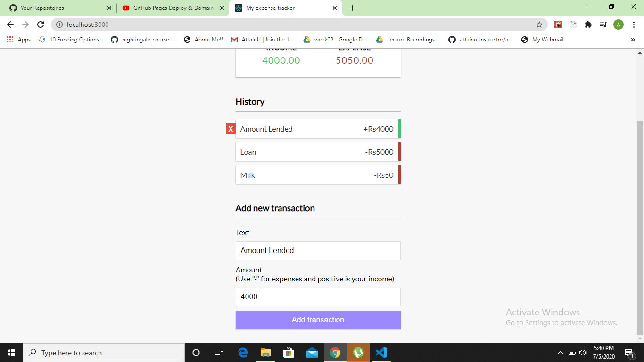
Task: Switch to Your Repositories tab
Action: [x=58, y=8]
